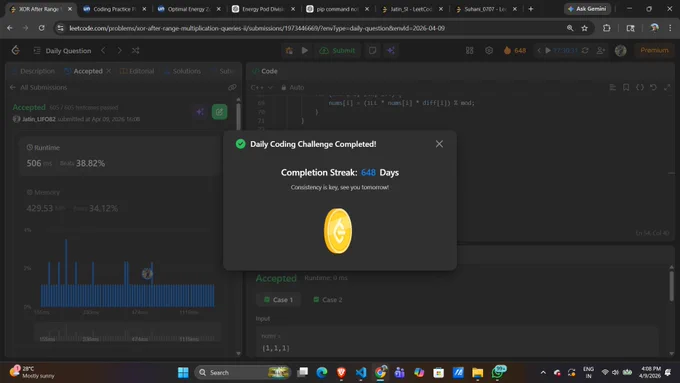Click the LeetCode logo in the header
Viewport: 680px width, 383px height.
point(16,50)
